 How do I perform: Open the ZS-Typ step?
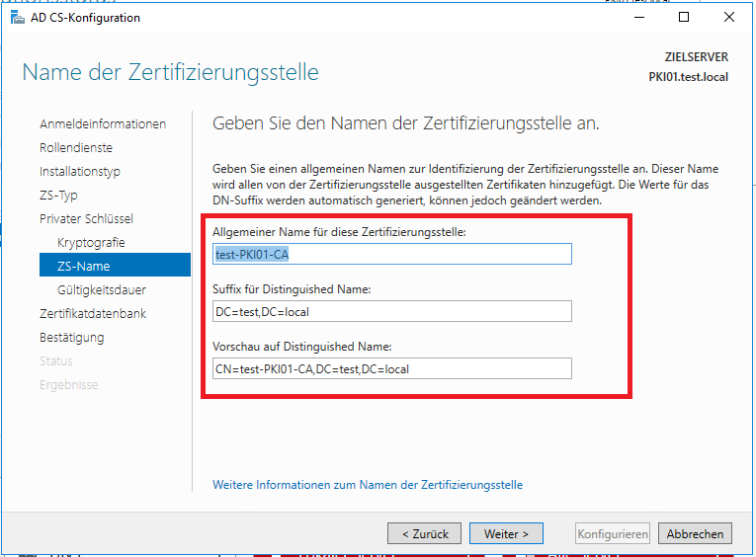click(58, 196)
